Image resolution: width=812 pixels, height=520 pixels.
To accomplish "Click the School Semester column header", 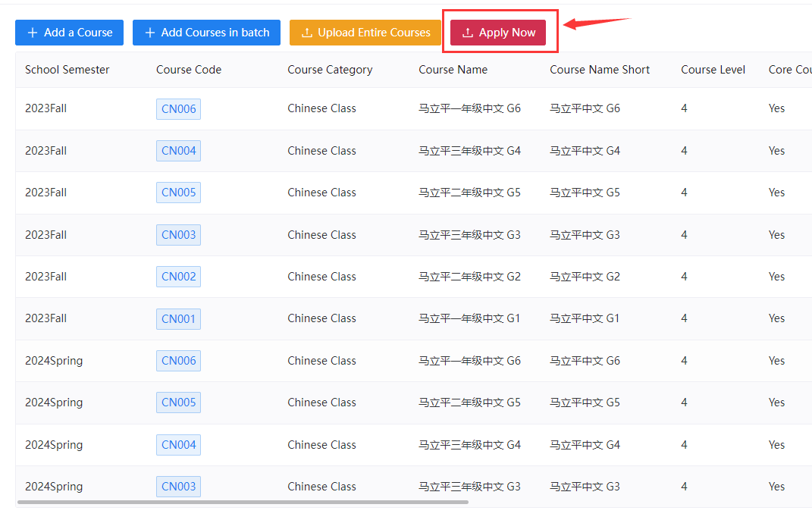I will 67,70.
